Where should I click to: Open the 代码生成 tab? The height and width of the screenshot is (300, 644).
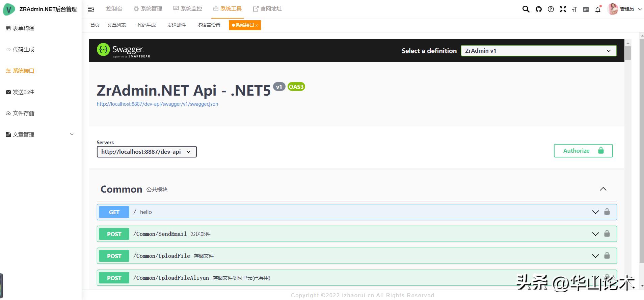146,25
